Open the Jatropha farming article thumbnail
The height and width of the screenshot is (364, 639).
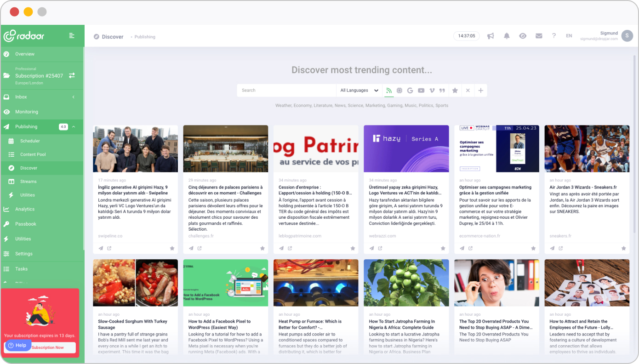pos(406,283)
